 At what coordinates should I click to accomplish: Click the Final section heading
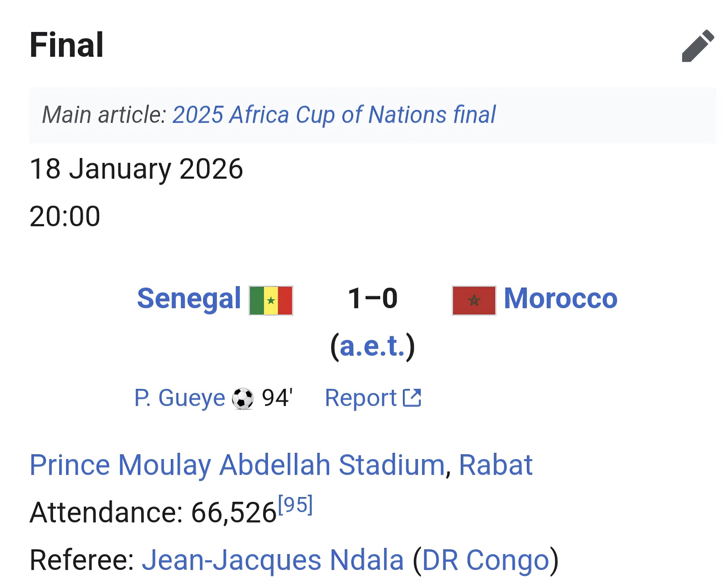click(x=66, y=45)
